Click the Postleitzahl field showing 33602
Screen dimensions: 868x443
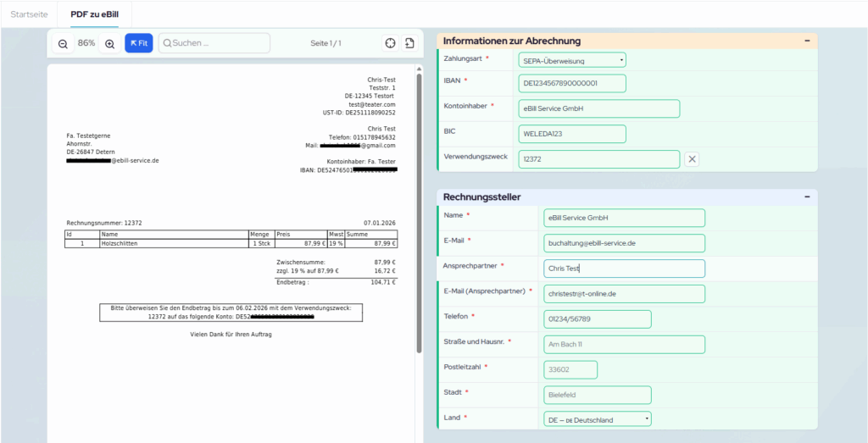[570, 370]
